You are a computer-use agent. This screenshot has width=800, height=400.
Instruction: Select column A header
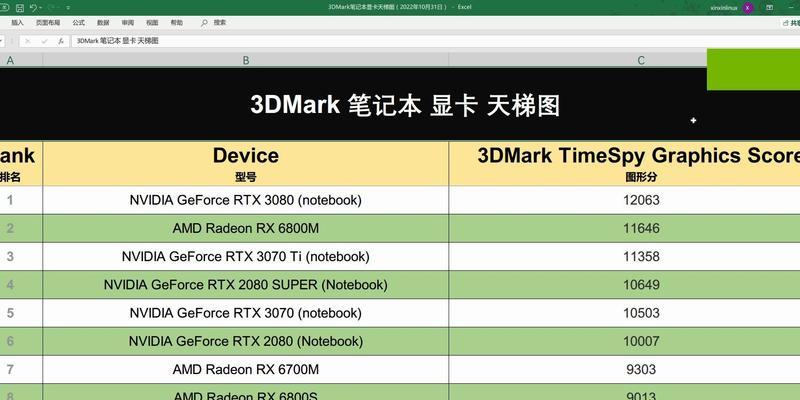(19, 60)
